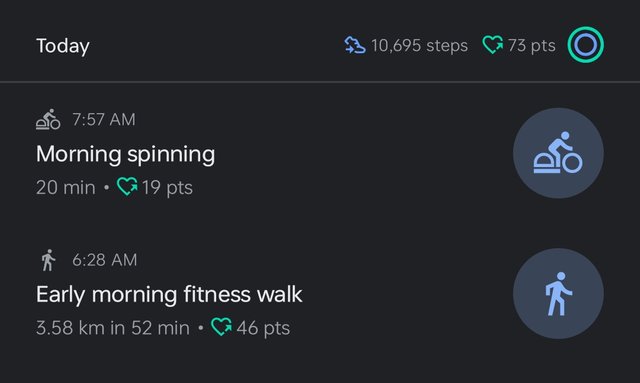The image size is (640, 383).
Task: Tap the green heart icon next to 73 pts
Action: [x=493, y=45]
